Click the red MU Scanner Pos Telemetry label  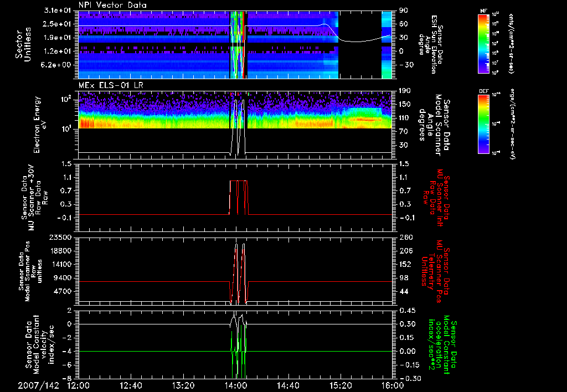[436, 271]
